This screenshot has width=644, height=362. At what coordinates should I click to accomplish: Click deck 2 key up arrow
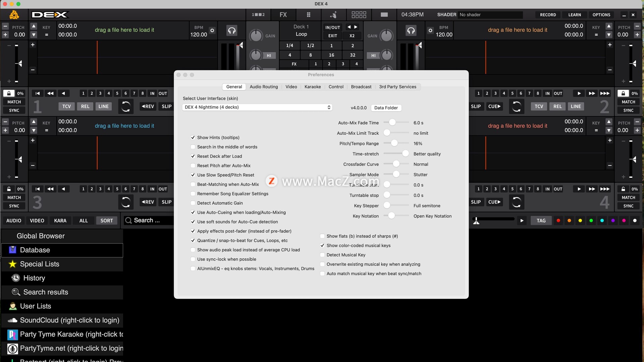tap(609, 26)
